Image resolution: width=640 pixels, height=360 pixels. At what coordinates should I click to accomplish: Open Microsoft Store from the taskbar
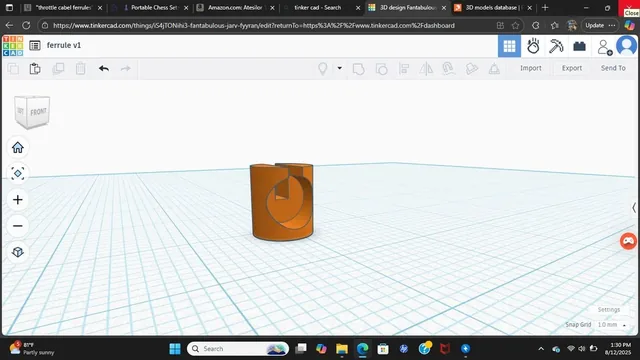[x=383, y=349]
